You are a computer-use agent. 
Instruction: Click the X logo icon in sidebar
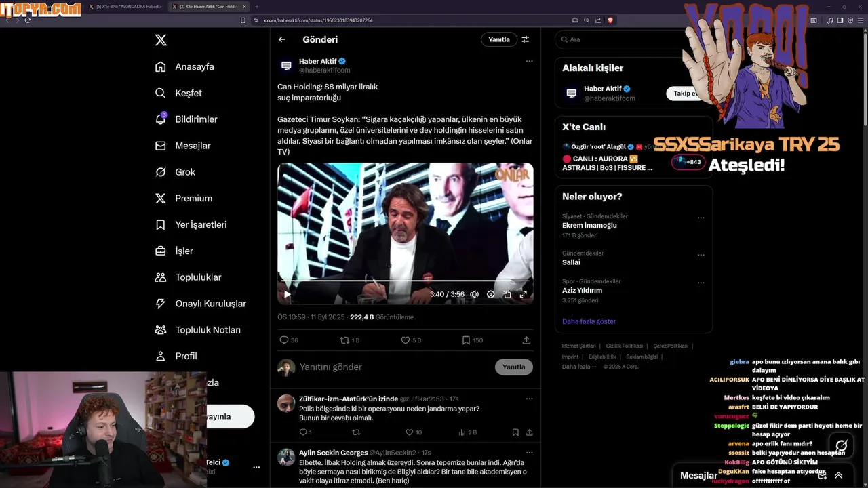point(161,40)
